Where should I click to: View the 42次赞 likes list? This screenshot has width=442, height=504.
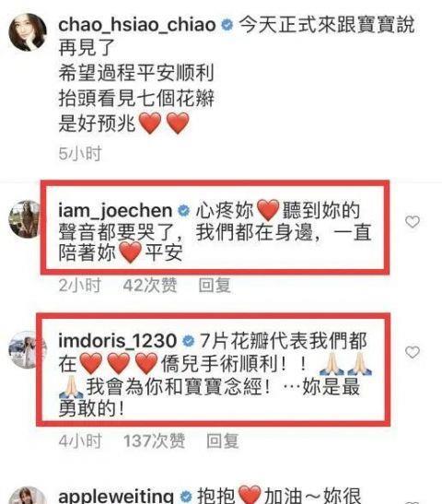(x=150, y=285)
